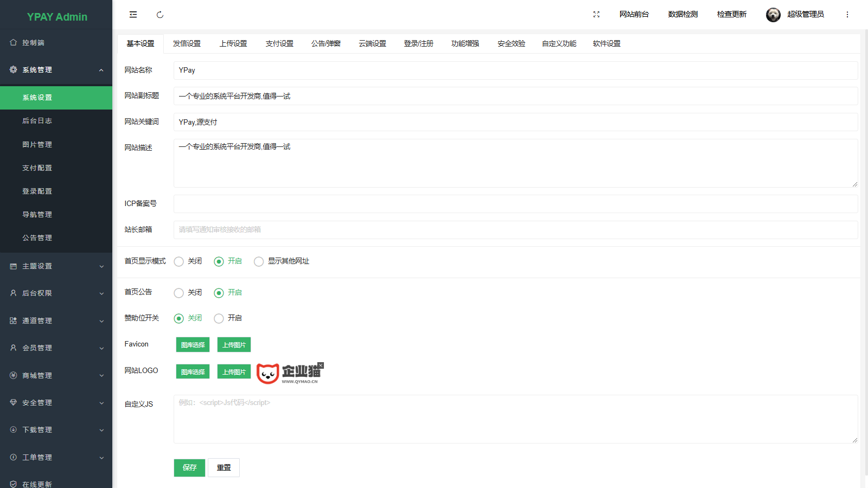Toggle fullscreen mode icon
The width and height of the screenshot is (868, 488).
(596, 15)
